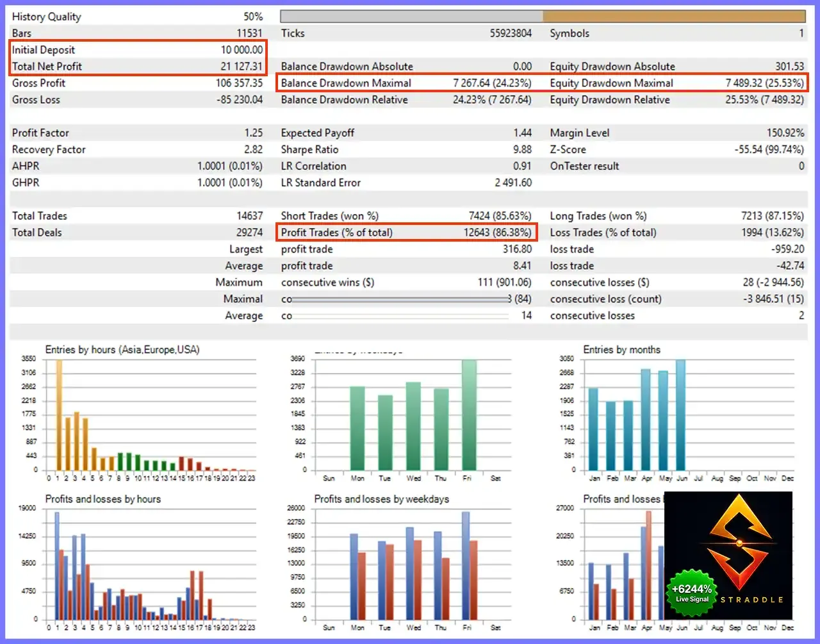Click the Profit Factor value 1.25

[254, 133]
